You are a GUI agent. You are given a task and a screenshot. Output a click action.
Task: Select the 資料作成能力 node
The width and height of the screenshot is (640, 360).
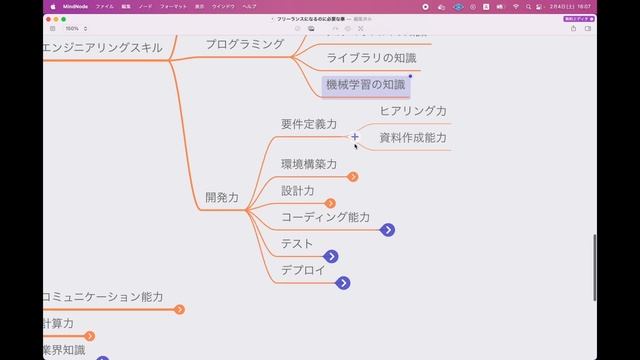413,138
